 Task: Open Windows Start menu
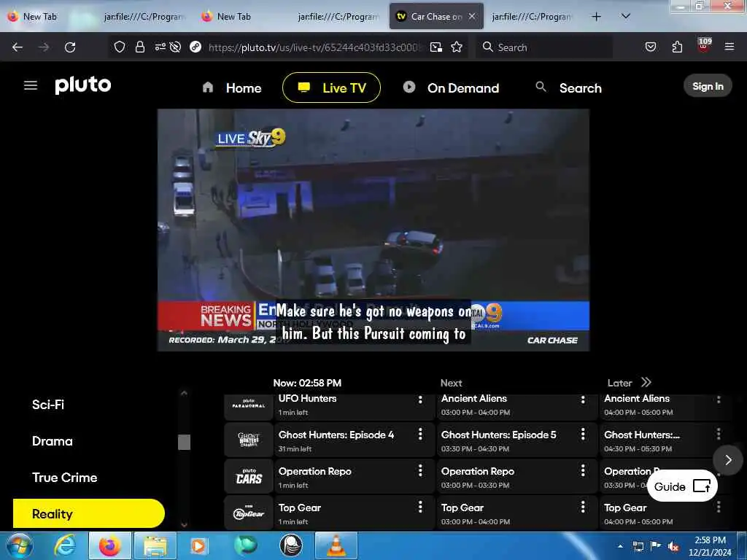point(19,545)
